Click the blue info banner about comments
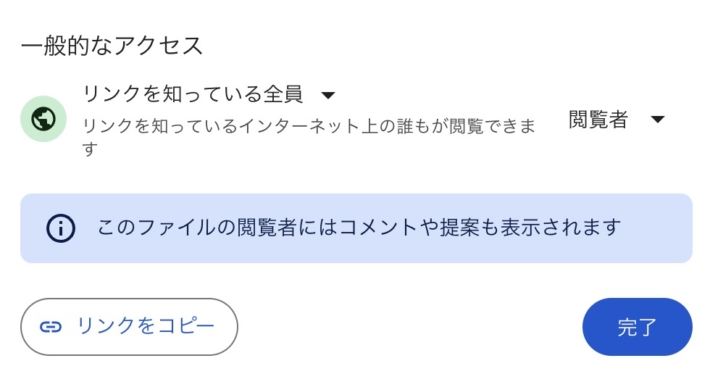Viewport: 710px width, 374px height. tap(356, 228)
